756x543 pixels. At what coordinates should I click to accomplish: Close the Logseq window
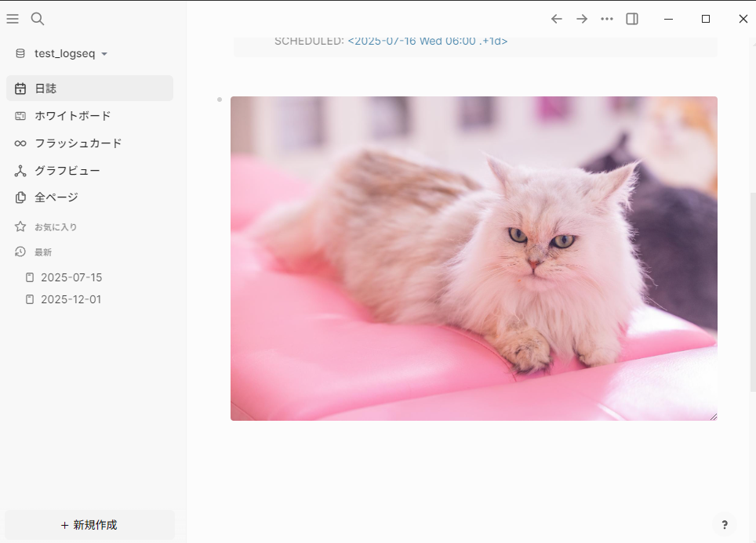(743, 19)
